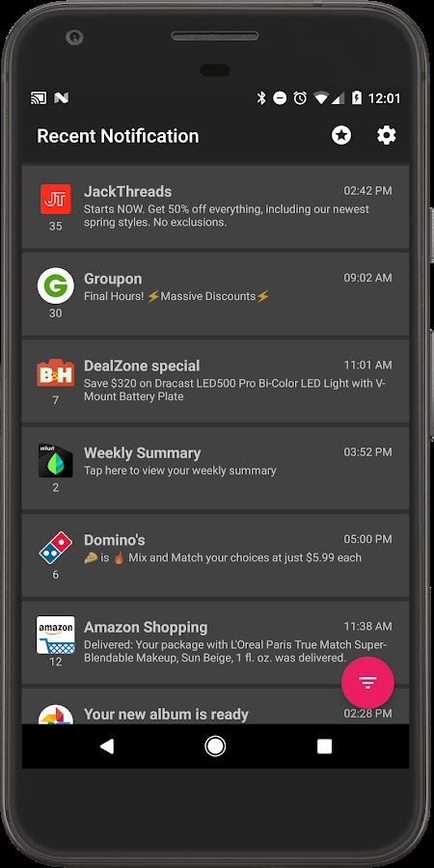Open Domino's Mix and Match notification
434x868 pixels.
coord(215,556)
